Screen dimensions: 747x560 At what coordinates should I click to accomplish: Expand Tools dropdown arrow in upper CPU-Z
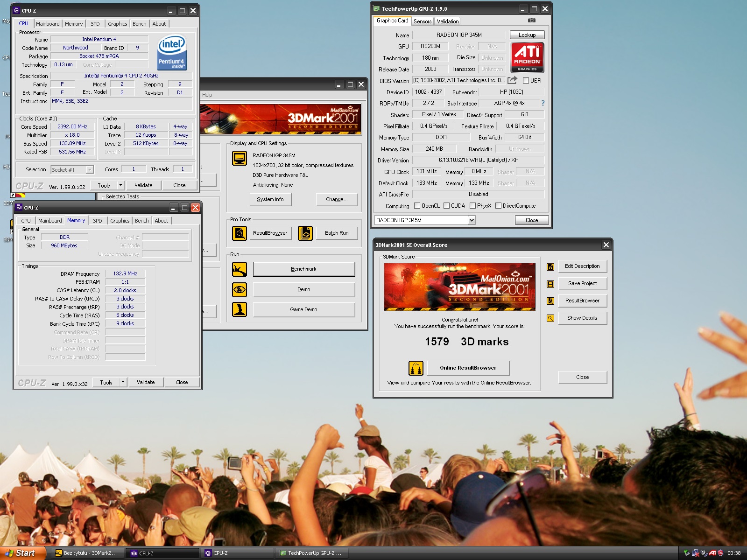120,185
